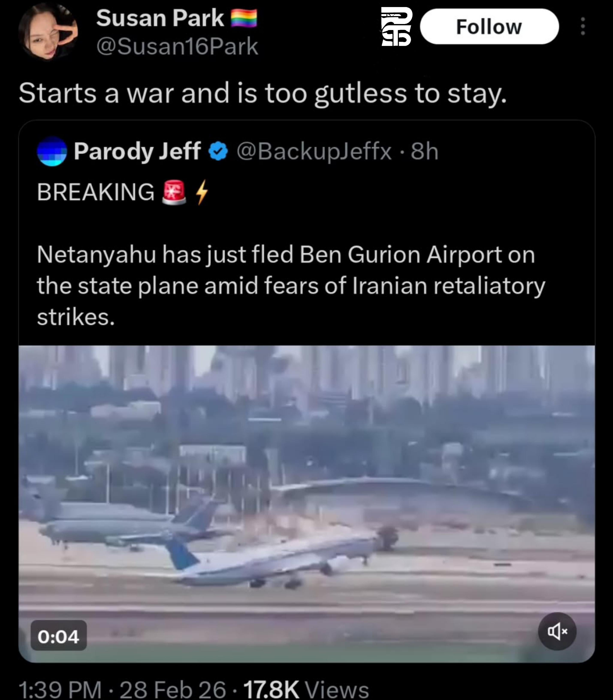Open Parody Jeff's blue profile avatar
Viewport: 613px width, 700px height.
pyautogui.click(x=52, y=151)
